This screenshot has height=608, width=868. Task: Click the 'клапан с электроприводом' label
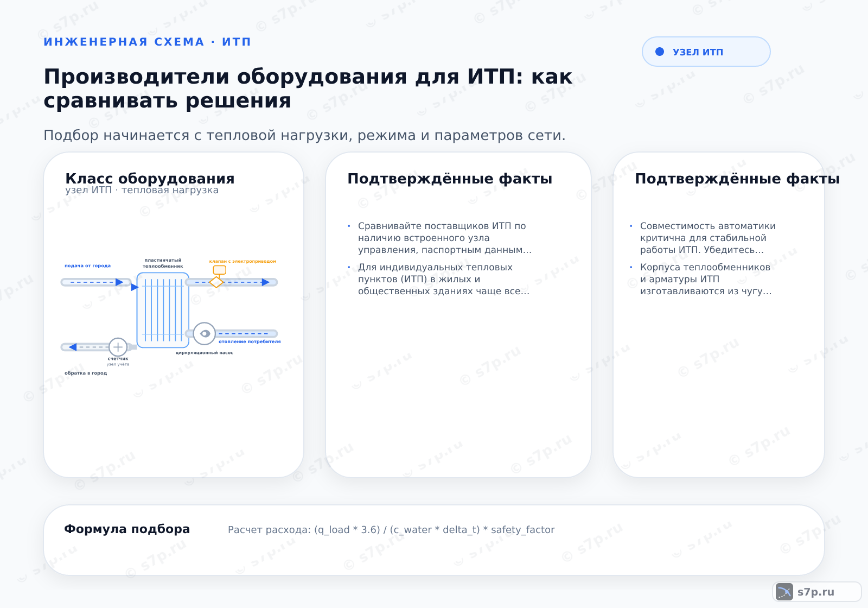point(242,261)
